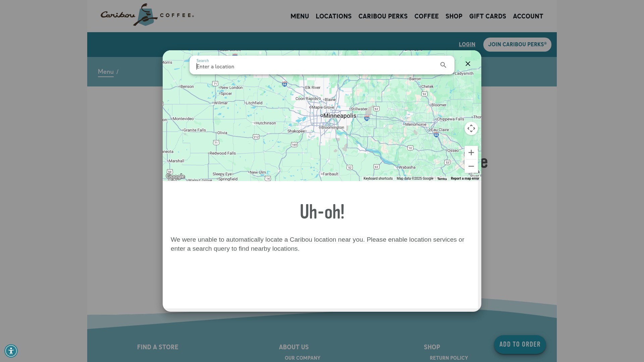This screenshot has height=362, width=644.
Task: Click Report a map error
Action: coord(465,179)
